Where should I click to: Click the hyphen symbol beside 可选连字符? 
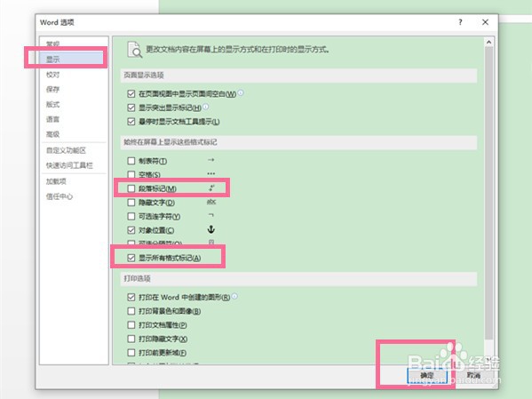coord(211,215)
